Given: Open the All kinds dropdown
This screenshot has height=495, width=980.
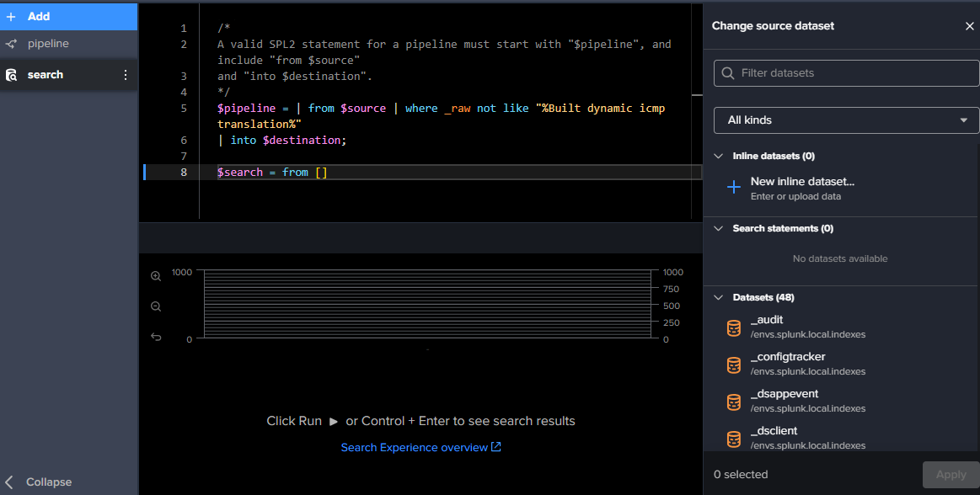Looking at the screenshot, I should point(846,120).
